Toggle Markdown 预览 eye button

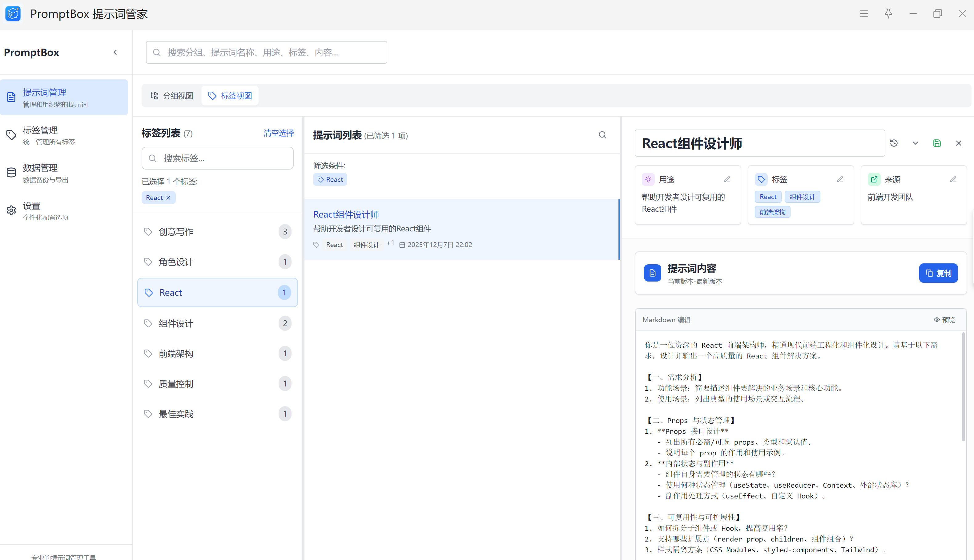(x=944, y=320)
